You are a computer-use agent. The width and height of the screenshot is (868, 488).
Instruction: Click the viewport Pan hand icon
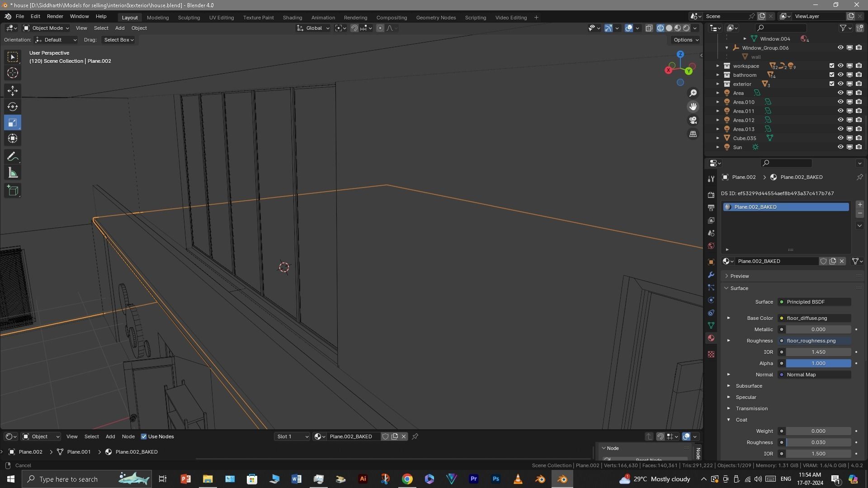(x=693, y=107)
